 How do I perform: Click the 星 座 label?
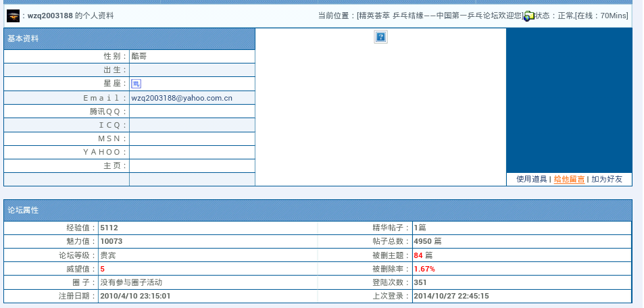(x=116, y=84)
